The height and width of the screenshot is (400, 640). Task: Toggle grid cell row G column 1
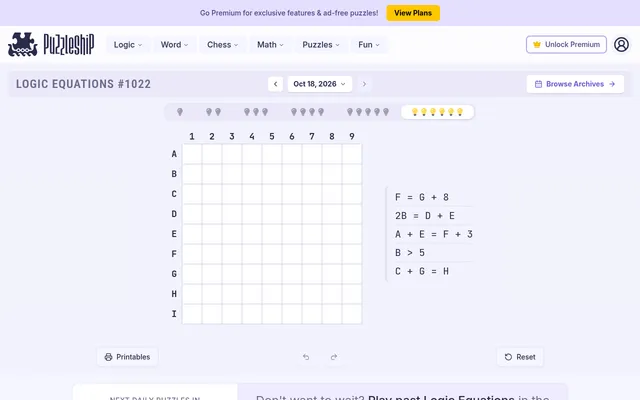coord(192,274)
